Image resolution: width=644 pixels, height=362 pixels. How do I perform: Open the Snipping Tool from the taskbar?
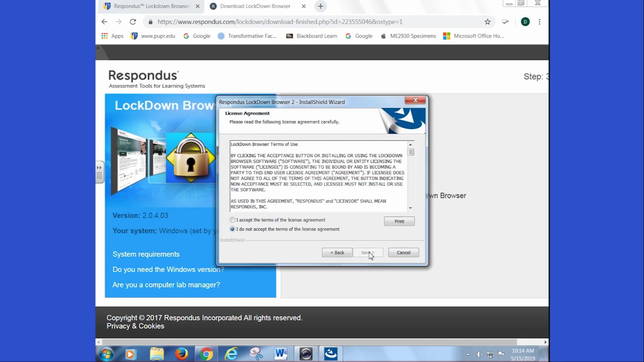pos(256,354)
